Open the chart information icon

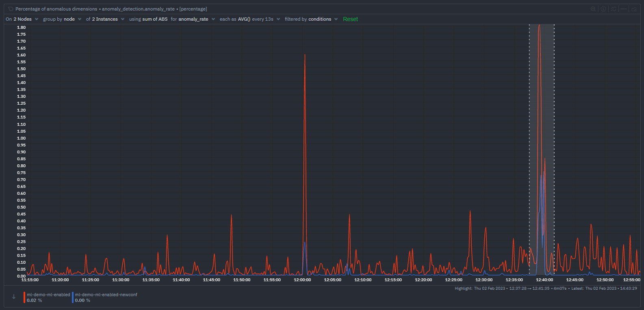[x=603, y=9]
